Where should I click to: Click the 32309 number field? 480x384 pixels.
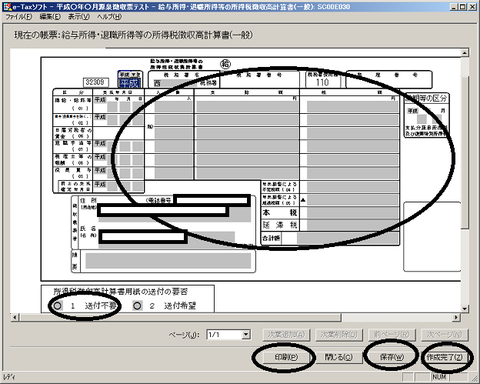point(96,82)
